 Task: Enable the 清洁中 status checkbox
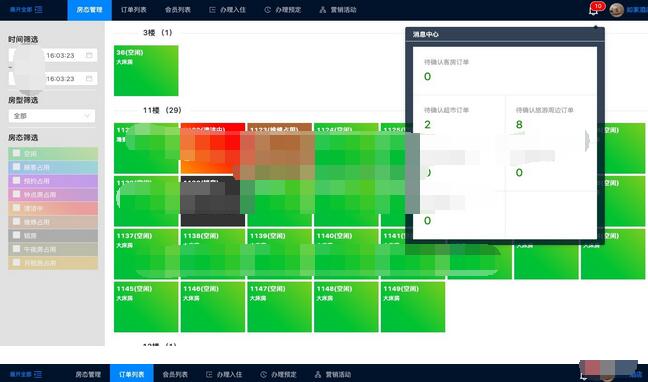pos(17,208)
